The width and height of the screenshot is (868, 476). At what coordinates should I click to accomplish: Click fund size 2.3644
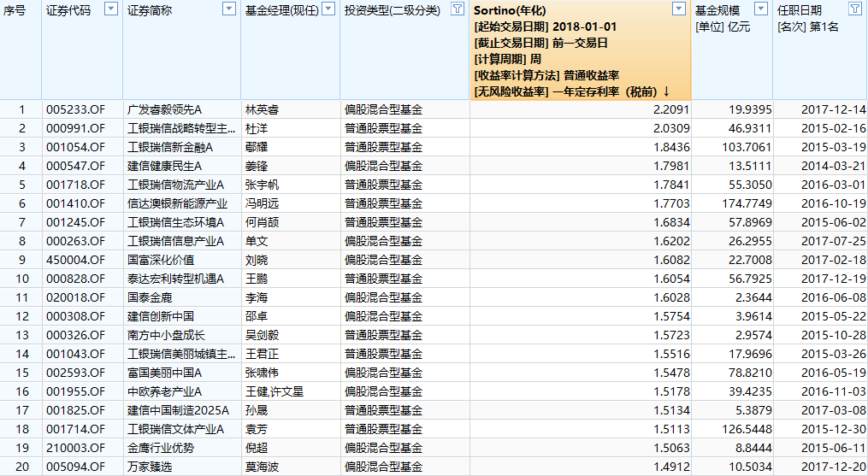click(x=753, y=297)
